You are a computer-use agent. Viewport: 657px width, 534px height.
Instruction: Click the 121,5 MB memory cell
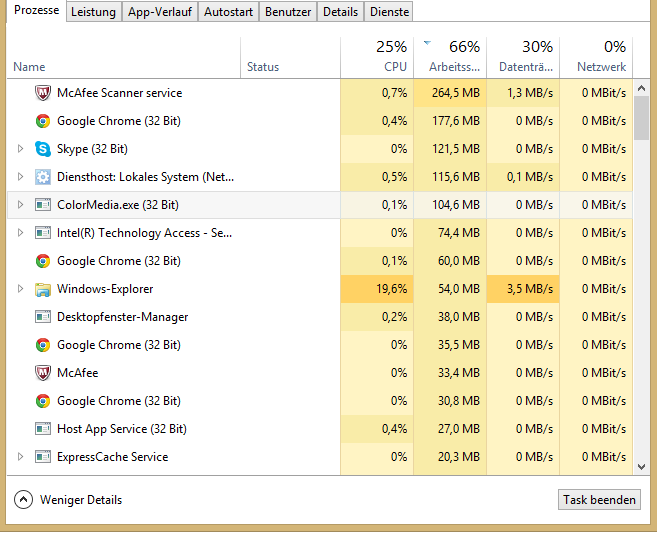click(x=450, y=149)
